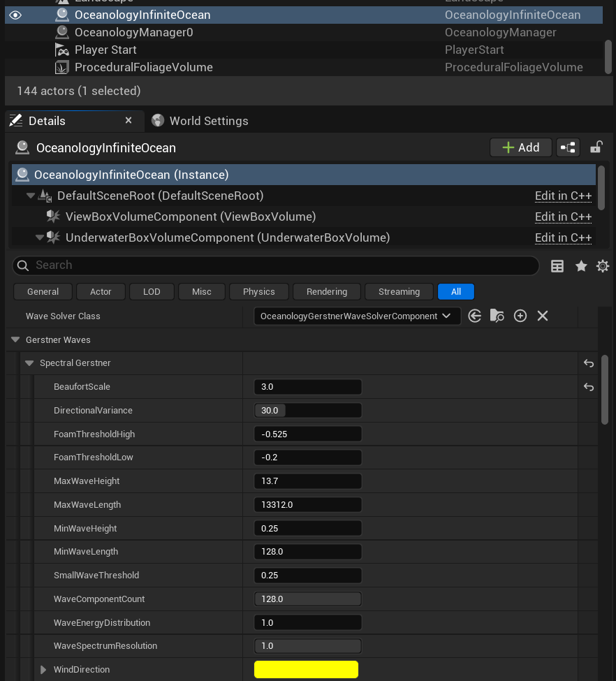Click the Add component button

520,147
